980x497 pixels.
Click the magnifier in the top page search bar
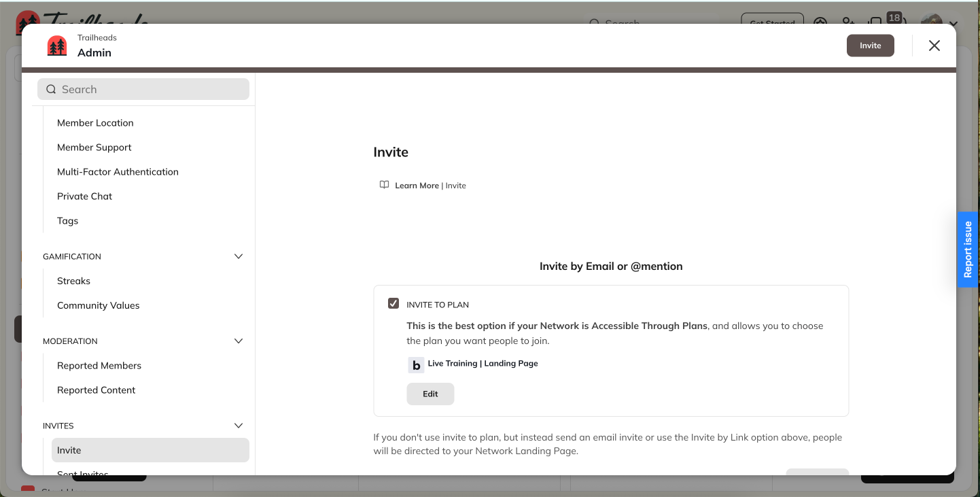coord(595,23)
